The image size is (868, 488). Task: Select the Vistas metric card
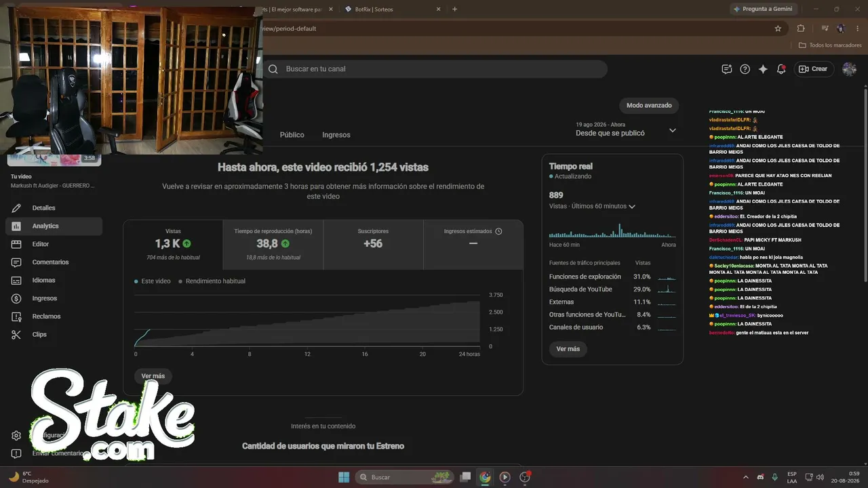173,245
